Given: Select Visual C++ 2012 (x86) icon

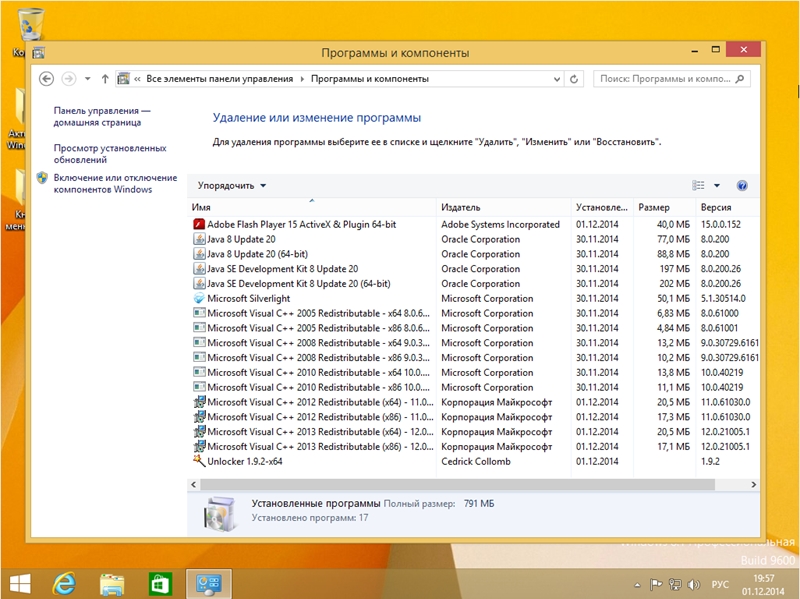Looking at the screenshot, I should 199,416.
